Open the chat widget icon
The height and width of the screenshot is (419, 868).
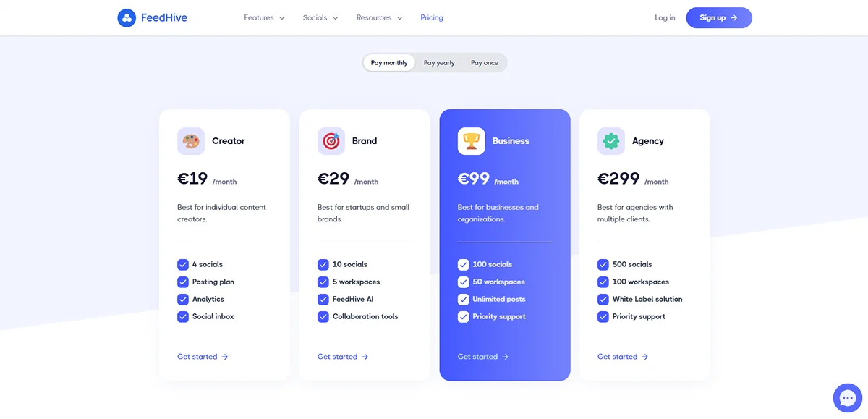847,397
